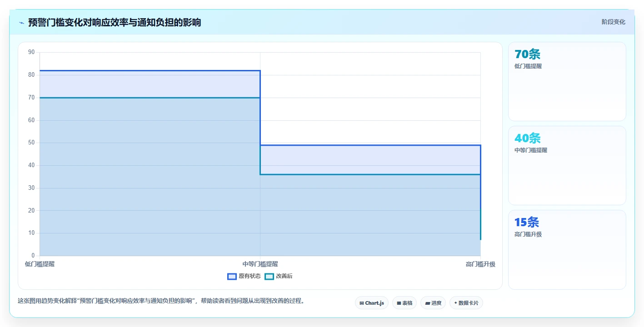Click the 表格 chip icon

399,303
